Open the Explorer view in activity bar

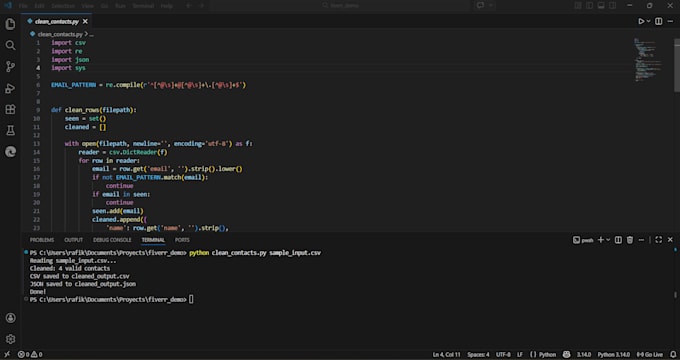click(10, 24)
